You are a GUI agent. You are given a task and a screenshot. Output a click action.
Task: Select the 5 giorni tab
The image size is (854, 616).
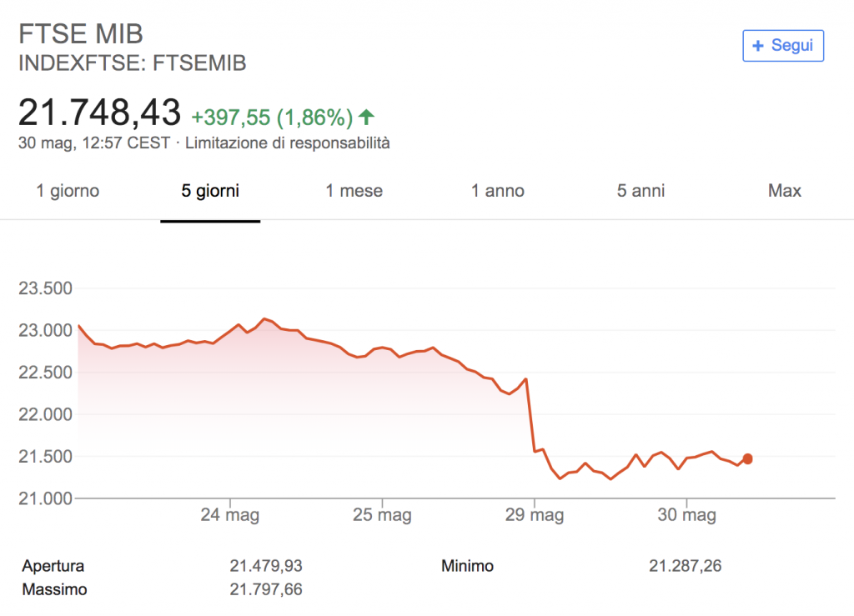coord(210,191)
